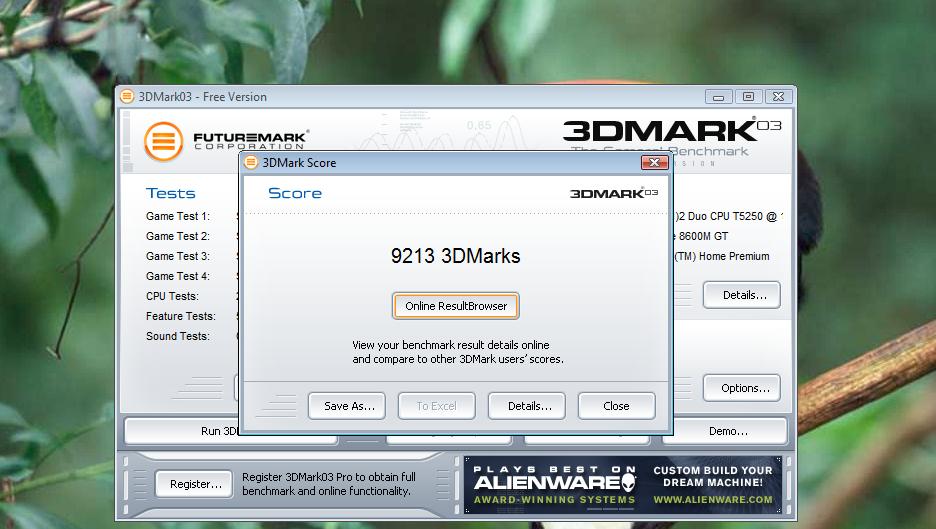Open score Details... in the Score dialog
Screen dimensions: 936x529
527,406
